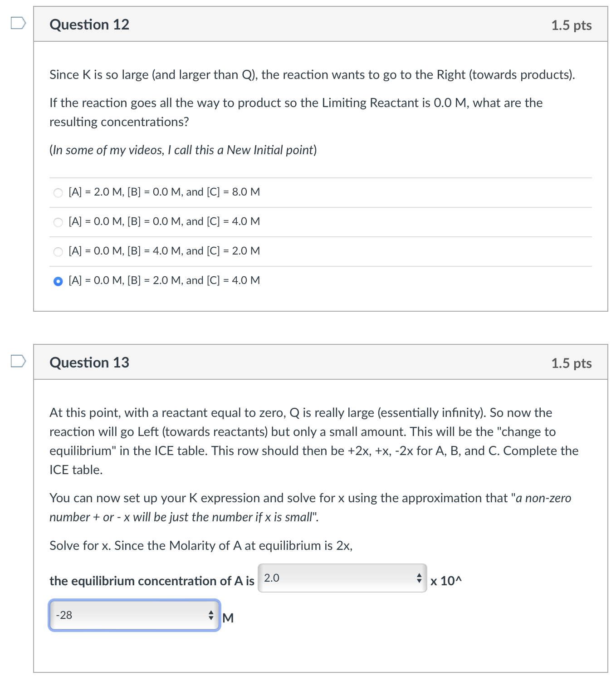Click the bookmark pin beside Question 13 header
Screen dimensions: 616x686
click(17, 362)
